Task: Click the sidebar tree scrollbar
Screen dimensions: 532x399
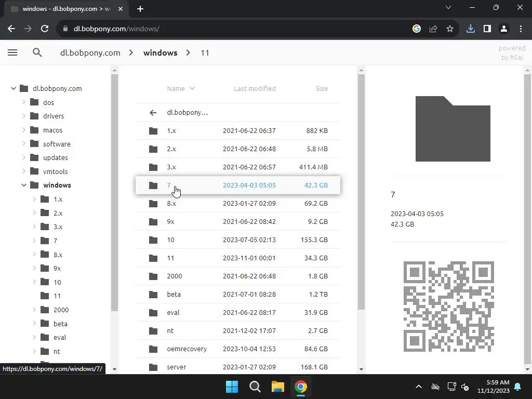Action: [x=114, y=192]
